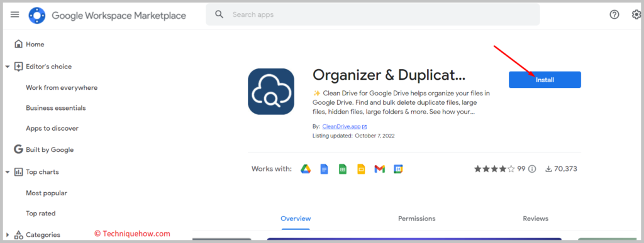Viewport: 644px width, 243px height.
Task: Click the Google Sheets icon
Action: click(343, 169)
